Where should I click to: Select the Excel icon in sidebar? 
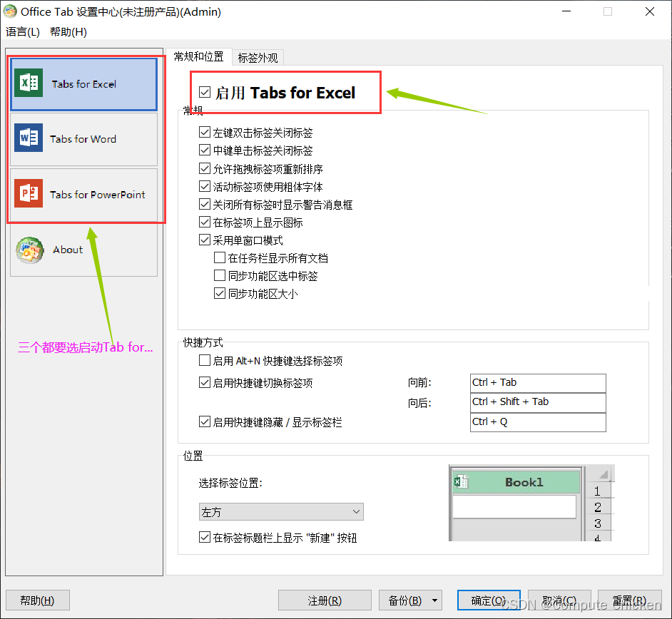point(29,83)
